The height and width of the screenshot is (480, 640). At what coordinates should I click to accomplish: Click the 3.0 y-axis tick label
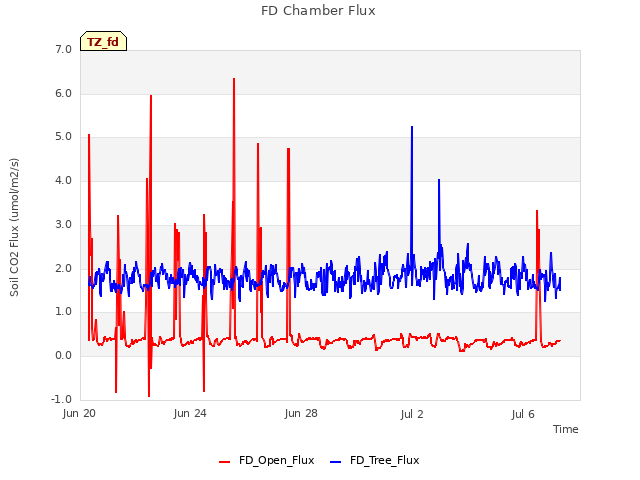pyautogui.click(x=63, y=224)
